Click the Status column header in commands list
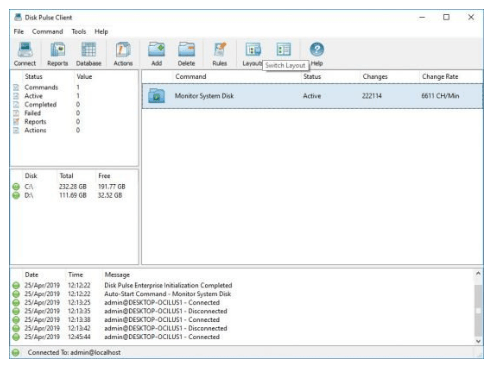The height and width of the screenshot is (366, 491). point(312,76)
